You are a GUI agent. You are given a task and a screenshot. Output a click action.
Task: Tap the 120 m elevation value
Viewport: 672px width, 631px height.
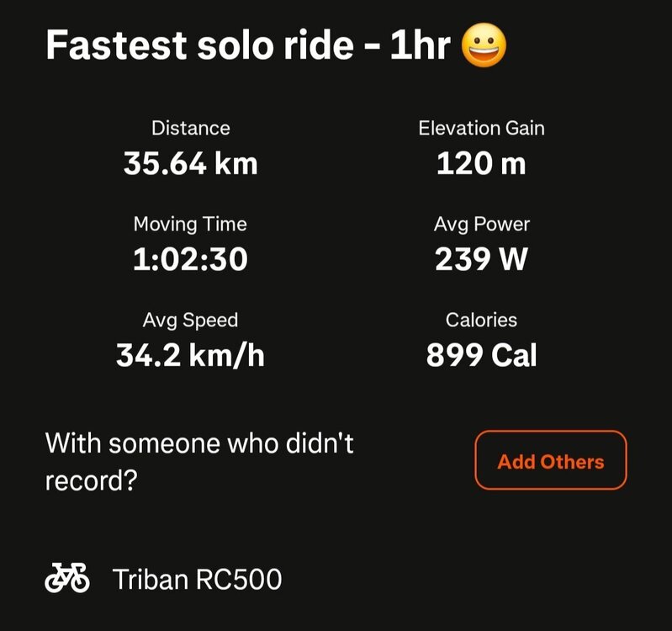tap(481, 163)
